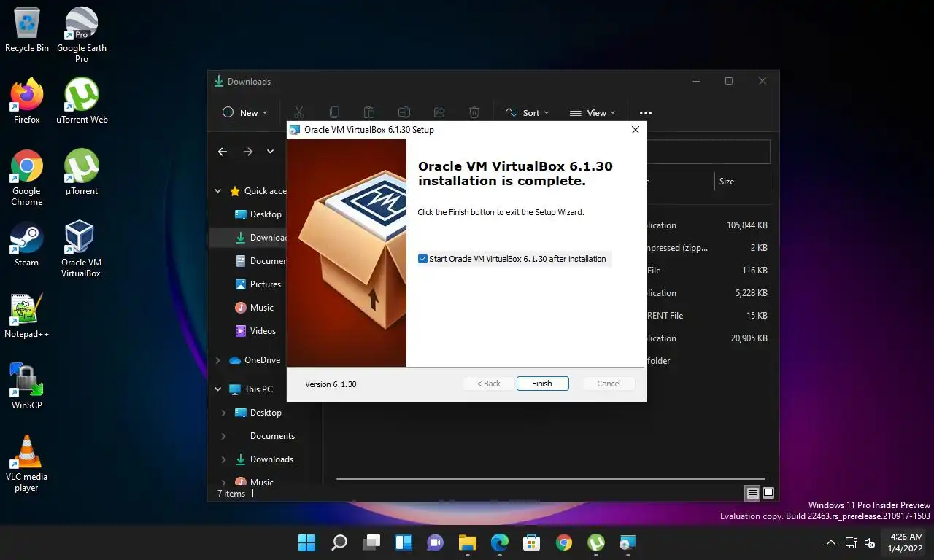This screenshot has height=560, width=934.
Task: Switch to details view icon in status bar
Action: coord(752,494)
